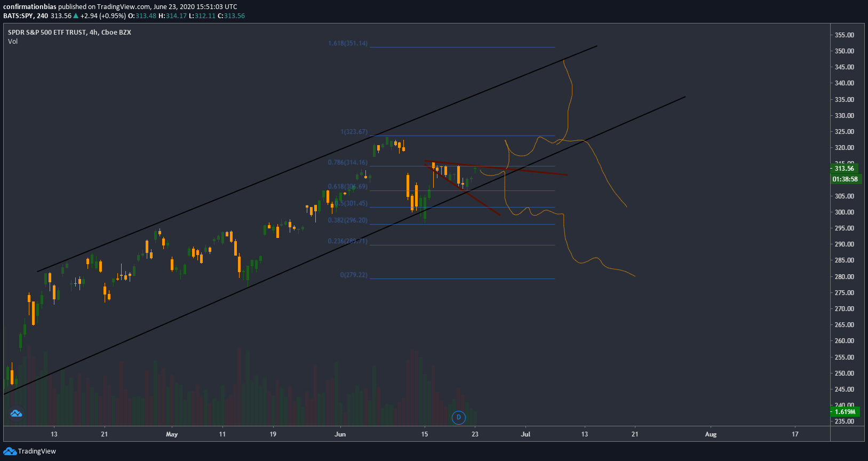The height and width of the screenshot is (461, 868).
Task: Click the 0.5(301.45) Fibonacci label
Action: coord(351,203)
